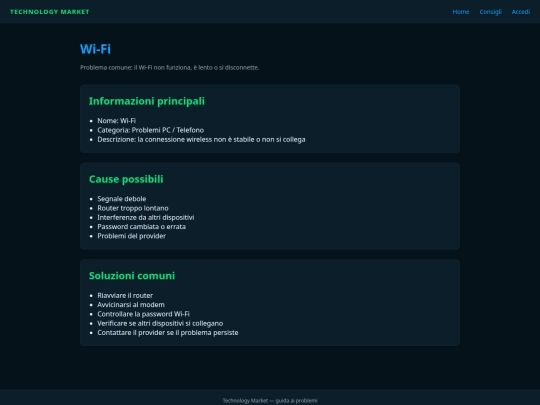Click the 'Problema comune' subtitle text
The height and width of the screenshot is (405, 540).
click(169, 68)
